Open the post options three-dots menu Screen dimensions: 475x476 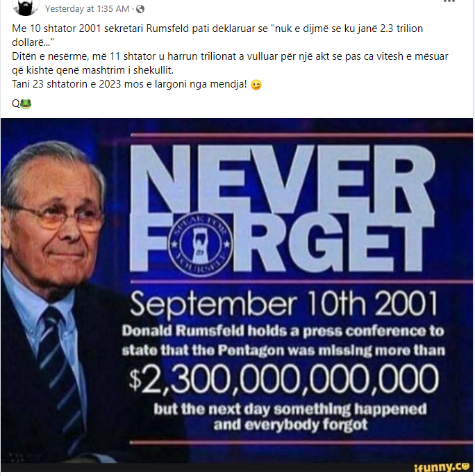449,1
